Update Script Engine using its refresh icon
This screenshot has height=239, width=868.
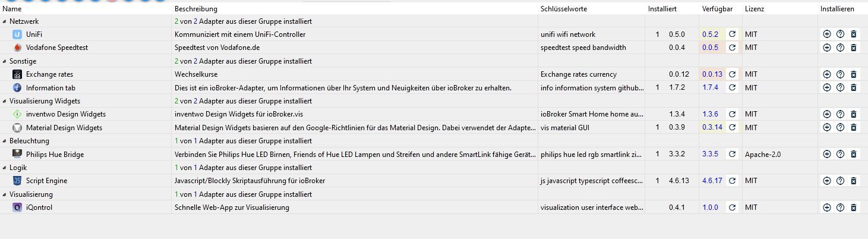click(x=732, y=181)
